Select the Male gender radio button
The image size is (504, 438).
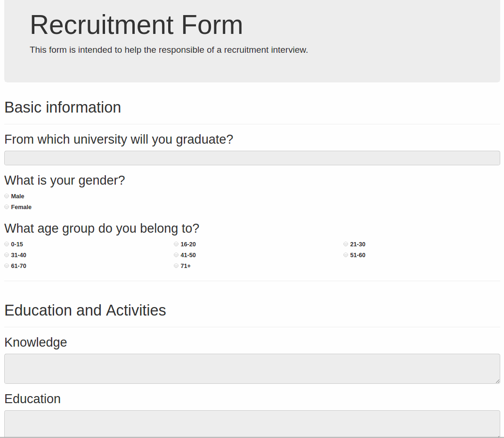coord(7,196)
